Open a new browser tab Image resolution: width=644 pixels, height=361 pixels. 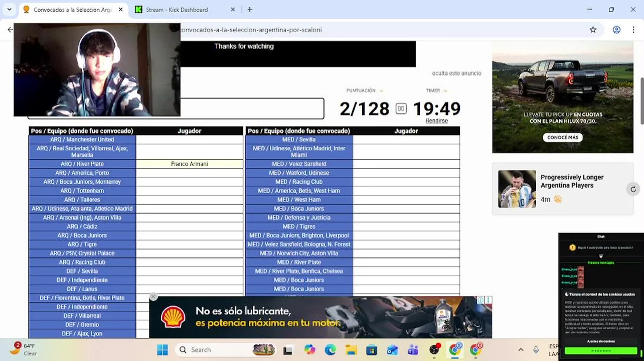pos(250,10)
